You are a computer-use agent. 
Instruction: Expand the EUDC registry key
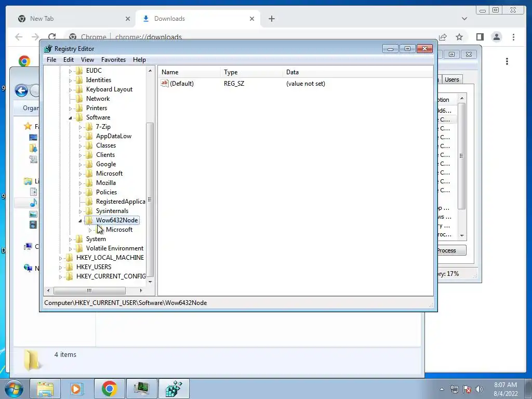70,71
